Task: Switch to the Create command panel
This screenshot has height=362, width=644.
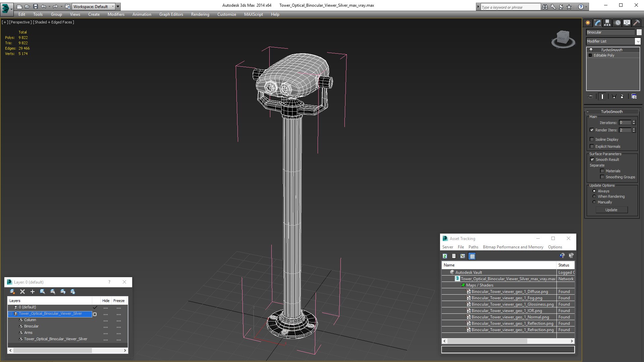Action: point(588,23)
